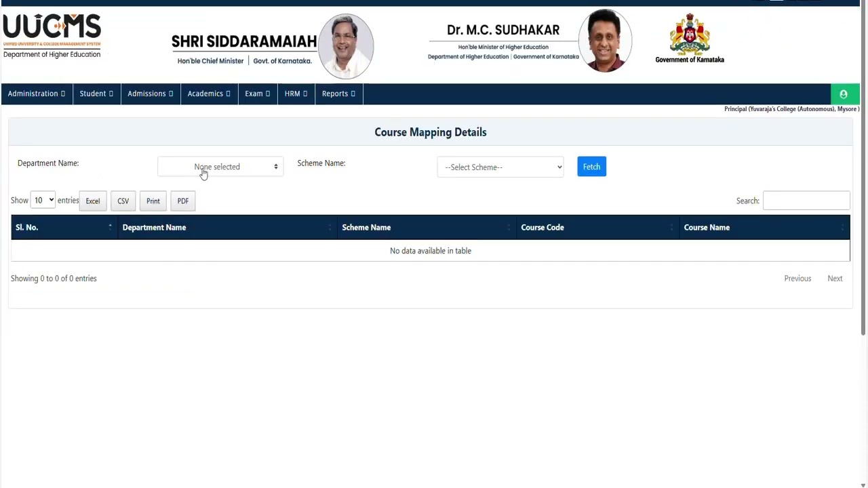Open the Reports menu
The height and width of the screenshot is (488, 868).
338,94
